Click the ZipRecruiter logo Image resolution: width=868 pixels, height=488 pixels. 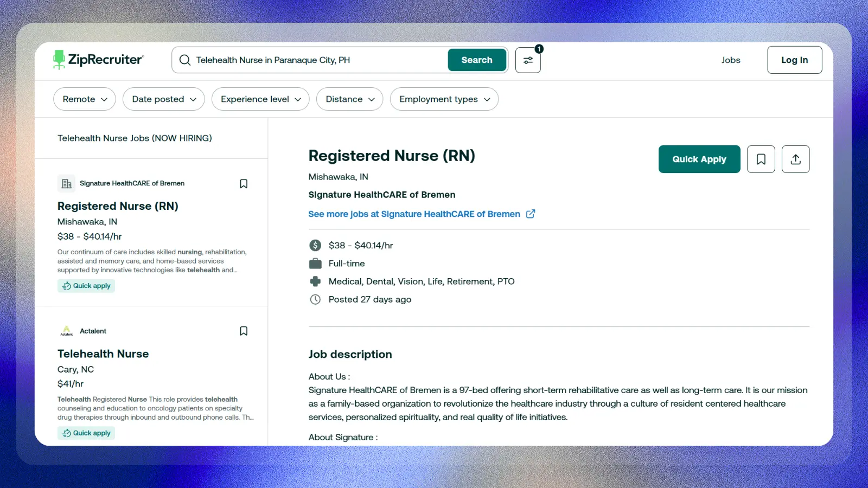98,60
